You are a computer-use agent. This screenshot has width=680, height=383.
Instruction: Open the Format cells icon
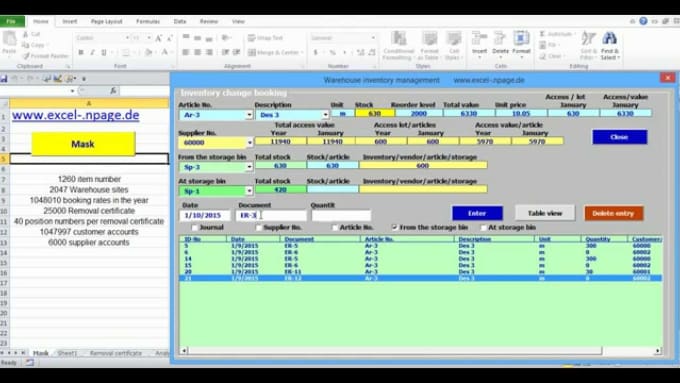click(x=521, y=39)
